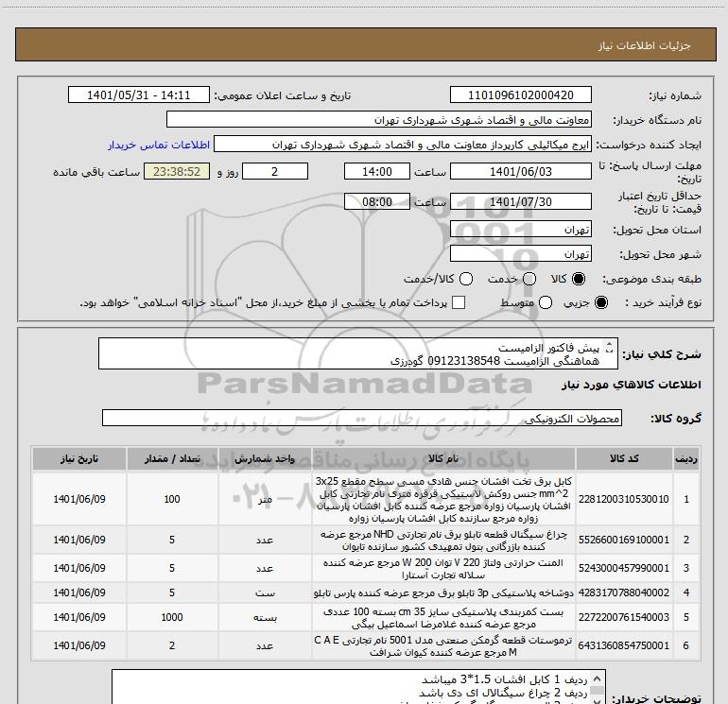Click the دوشاخه پلاستیکی 3p item name
The width and height of the screenshot is (728, 704).
point(443,592)
